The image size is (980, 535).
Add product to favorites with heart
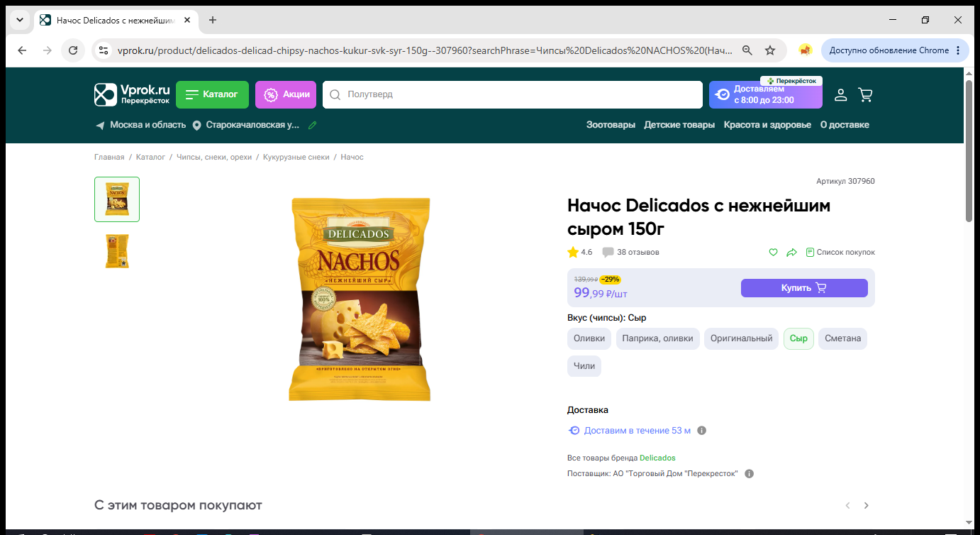point(774,253)
